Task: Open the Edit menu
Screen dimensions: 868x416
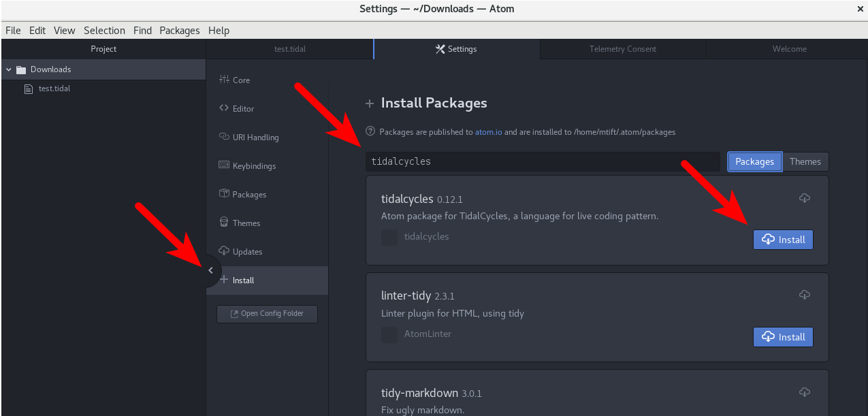Action: [37, 31]
